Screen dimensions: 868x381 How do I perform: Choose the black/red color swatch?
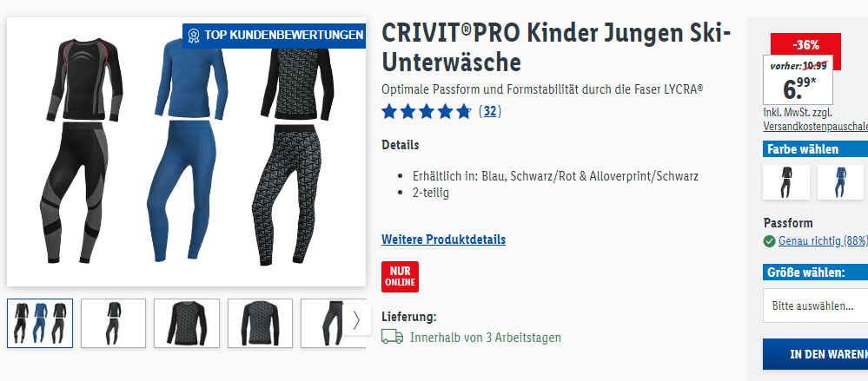click(x=786, y=182)
